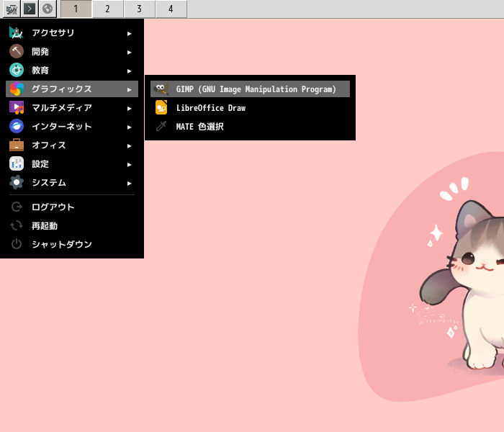Expand the インターネット submenu arrow
This screenshot has height=432, width=504.
click(x=129, y=127)
